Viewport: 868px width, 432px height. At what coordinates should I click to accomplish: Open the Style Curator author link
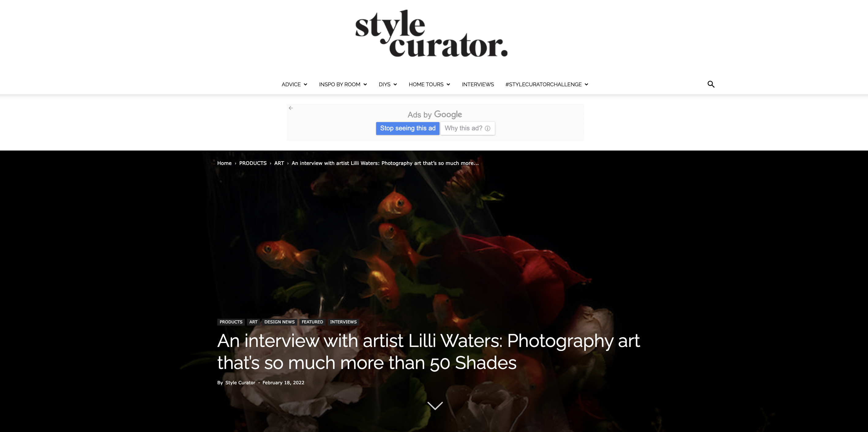[240, 383]
